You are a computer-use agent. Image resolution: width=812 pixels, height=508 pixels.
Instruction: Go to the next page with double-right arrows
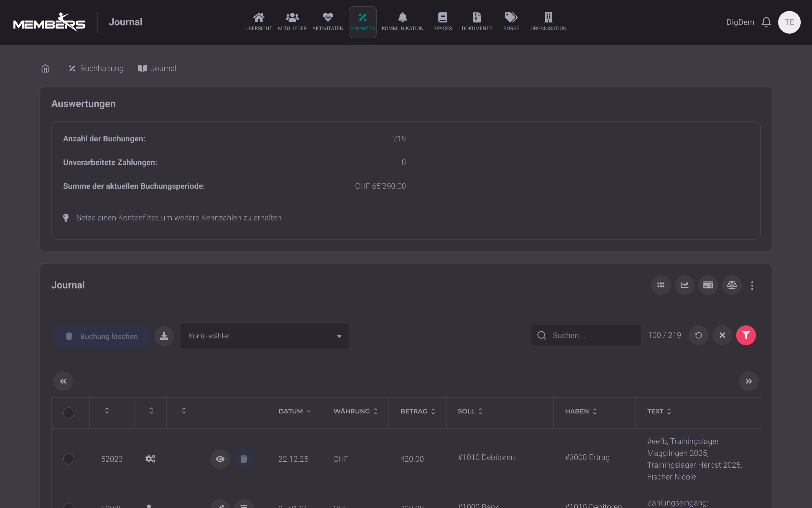pyautogui.click(x=749, y=381)
